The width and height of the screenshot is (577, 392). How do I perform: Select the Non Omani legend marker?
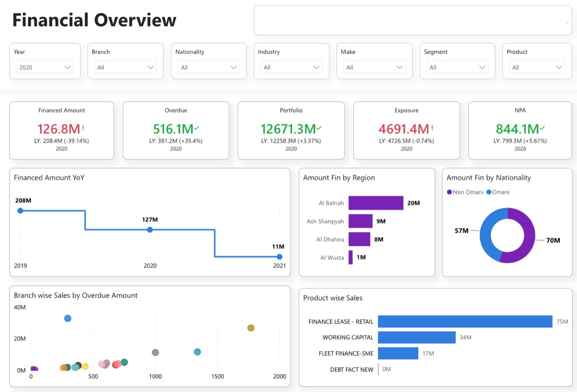coord(450,192)
